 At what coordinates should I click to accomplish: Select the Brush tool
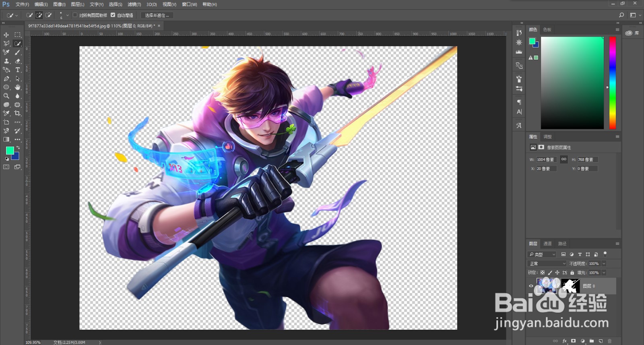click(17, 52)
